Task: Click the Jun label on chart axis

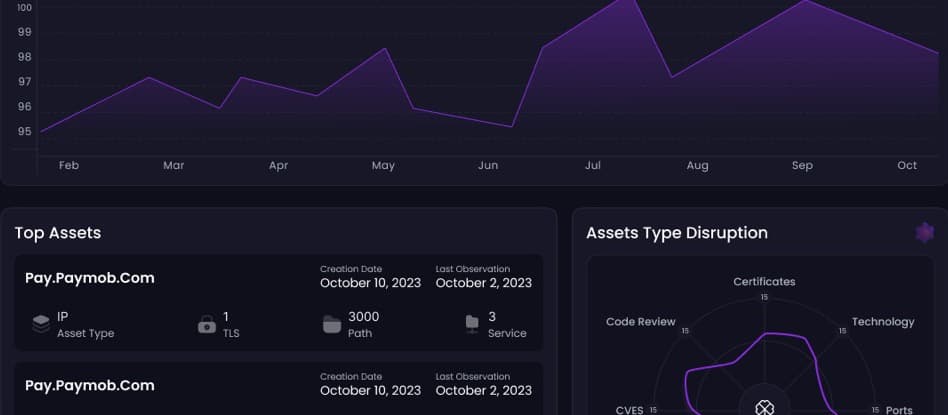Action: point(489,166)
